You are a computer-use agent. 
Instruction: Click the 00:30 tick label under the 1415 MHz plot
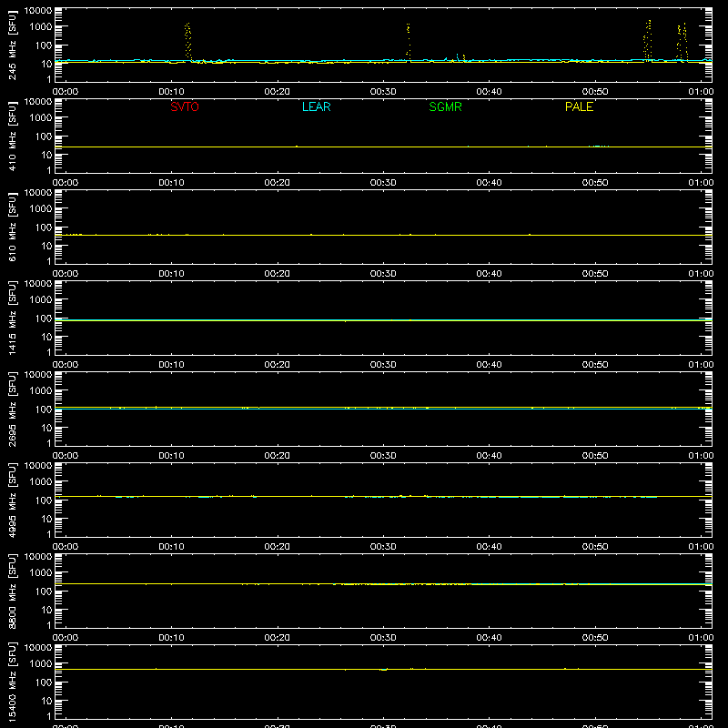click(383, 365)
